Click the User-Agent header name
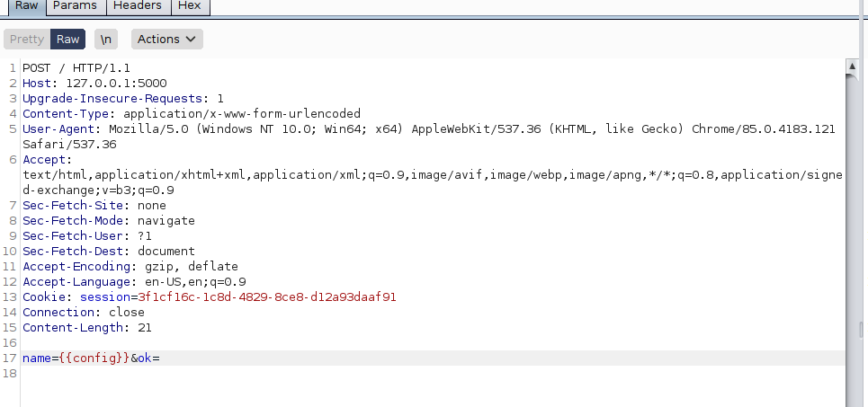Image resolution: width=868 pixels, height=407 pixels. coord(58,129)
